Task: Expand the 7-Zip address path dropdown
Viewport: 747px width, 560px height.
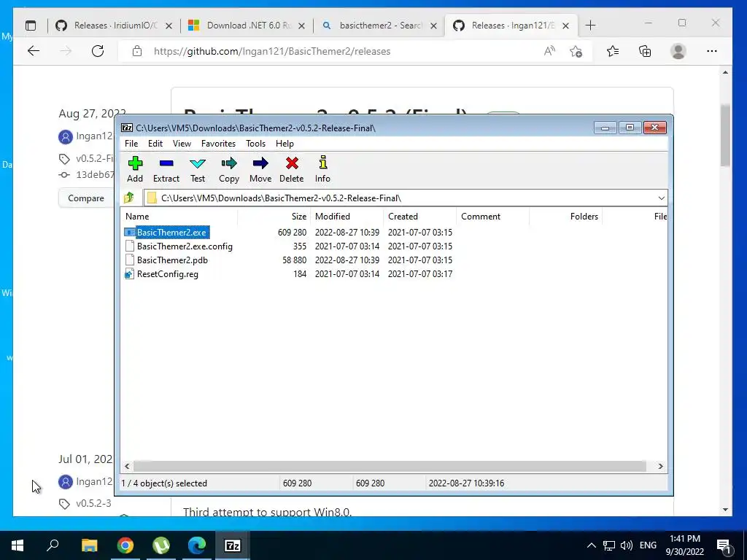Action: (661, 198)
